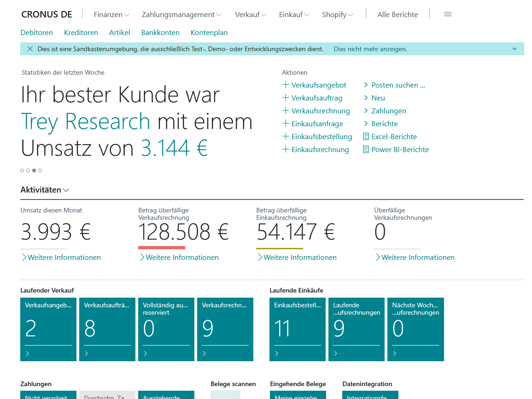
Task: Select the first headline carousel dot
Action: point(22,170)
